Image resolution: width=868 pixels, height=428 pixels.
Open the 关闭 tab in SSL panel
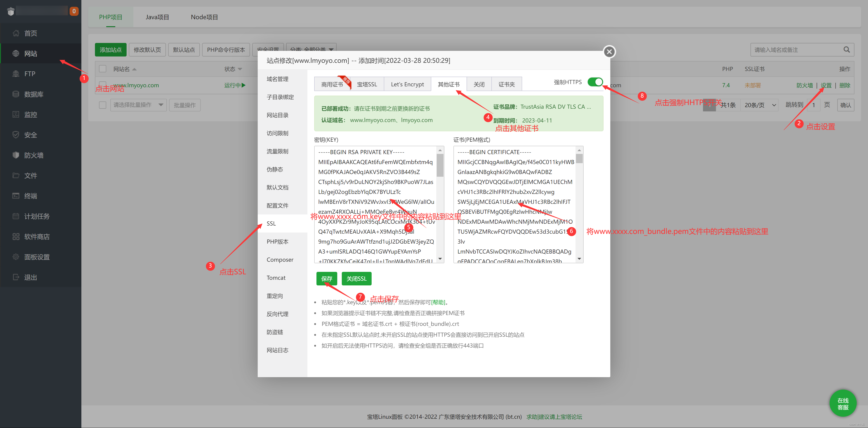point(479,84)
